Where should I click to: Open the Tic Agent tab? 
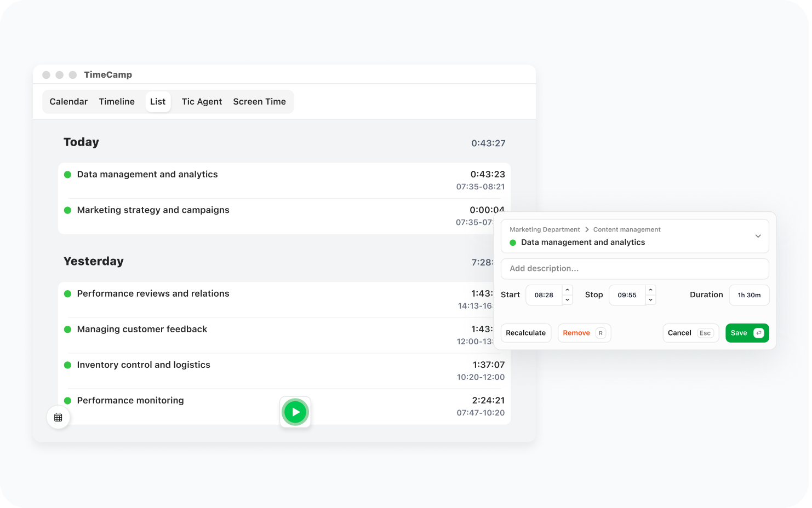[202, 102]
